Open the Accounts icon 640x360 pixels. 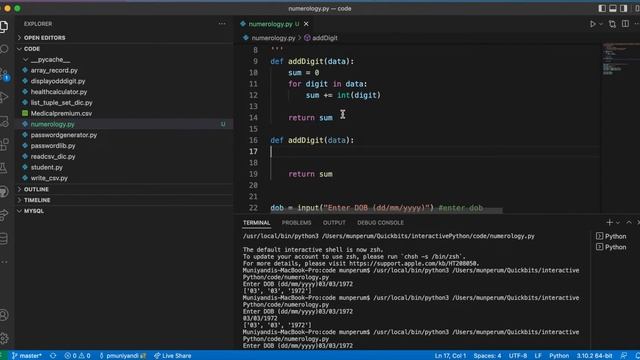coord(4,315)
